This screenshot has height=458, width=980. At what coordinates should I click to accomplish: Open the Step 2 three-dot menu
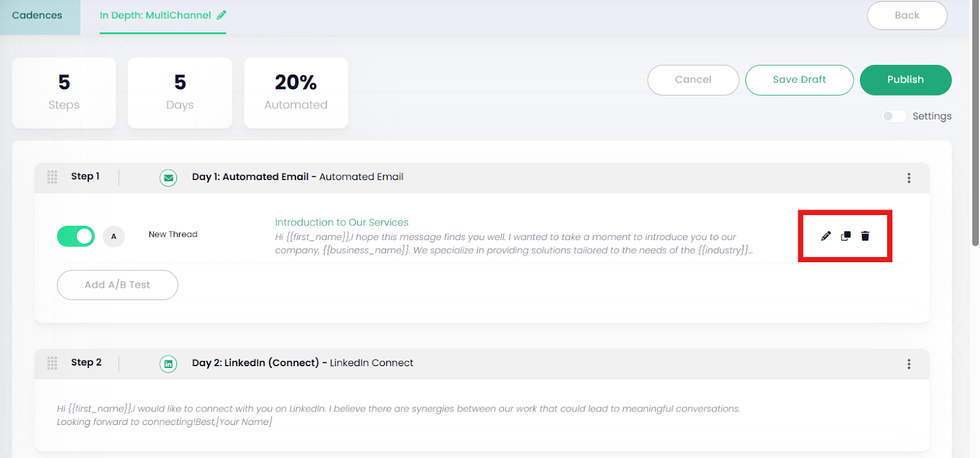(909, 364)
